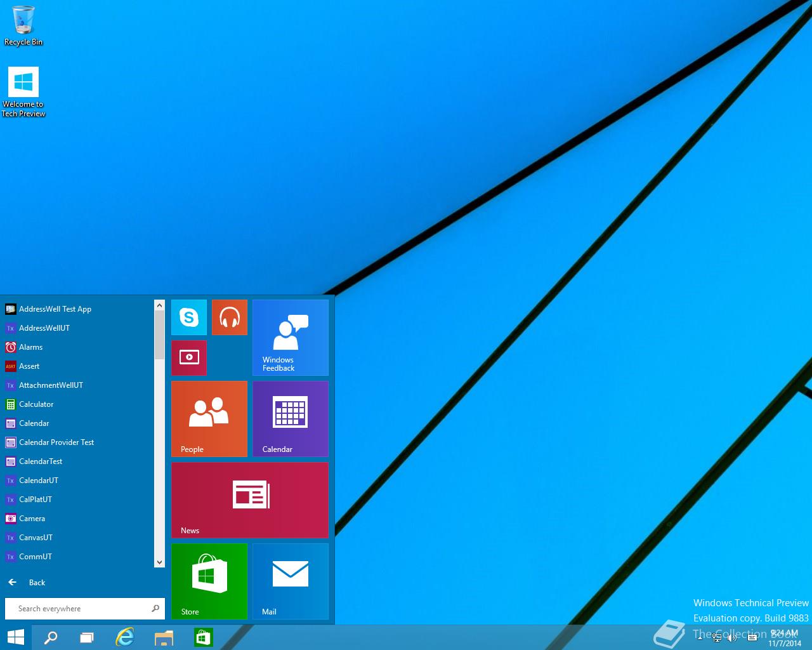Click Search everywhere input field

click(x=85, y=609)
